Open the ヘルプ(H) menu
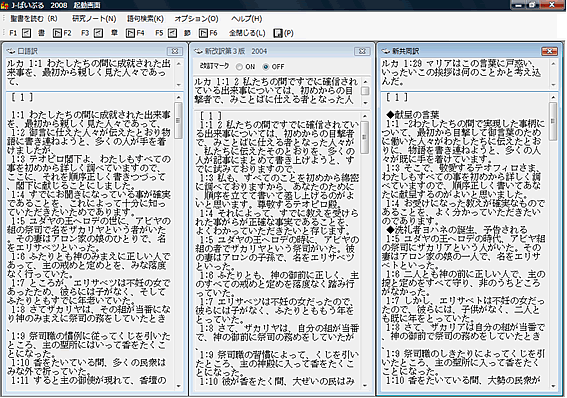The height and width of the screenshot is (398, 567). coord(247,19)
